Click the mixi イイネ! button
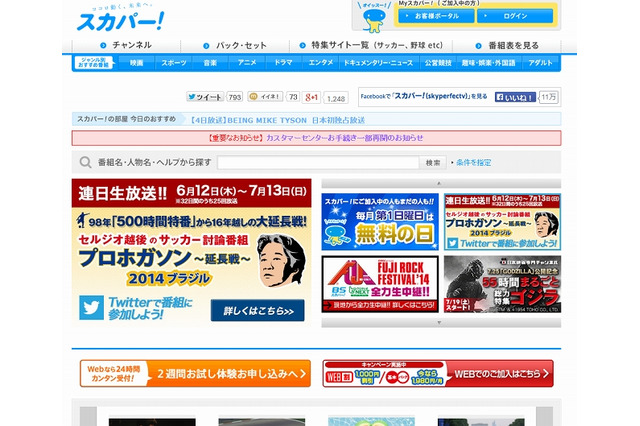This screenshot has height=426, width=640. click(x=265, y=97)
